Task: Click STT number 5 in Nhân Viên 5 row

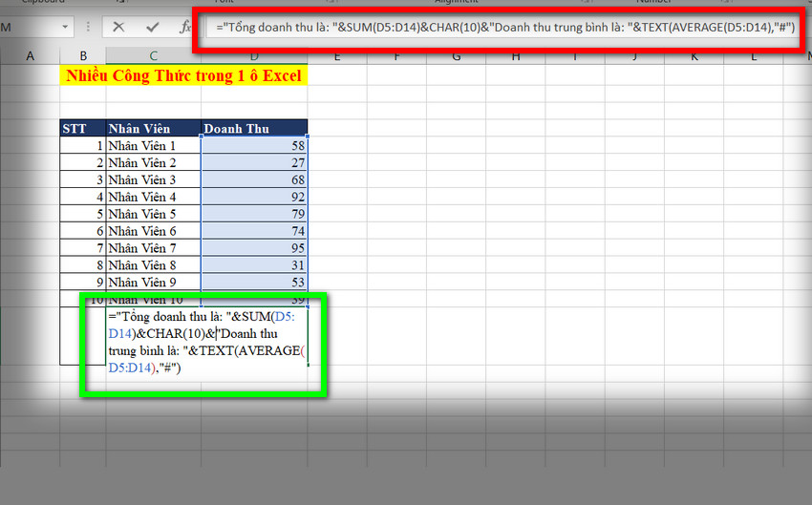Action: pos(83,214)
